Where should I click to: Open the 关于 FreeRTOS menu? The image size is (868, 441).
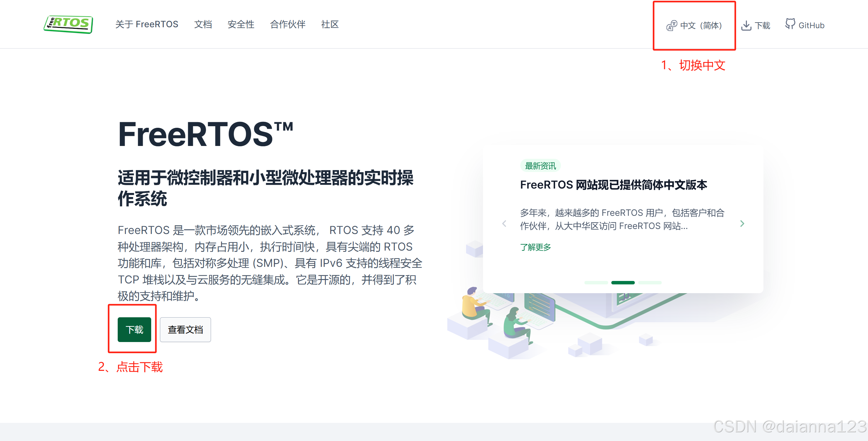click(147, 24)
